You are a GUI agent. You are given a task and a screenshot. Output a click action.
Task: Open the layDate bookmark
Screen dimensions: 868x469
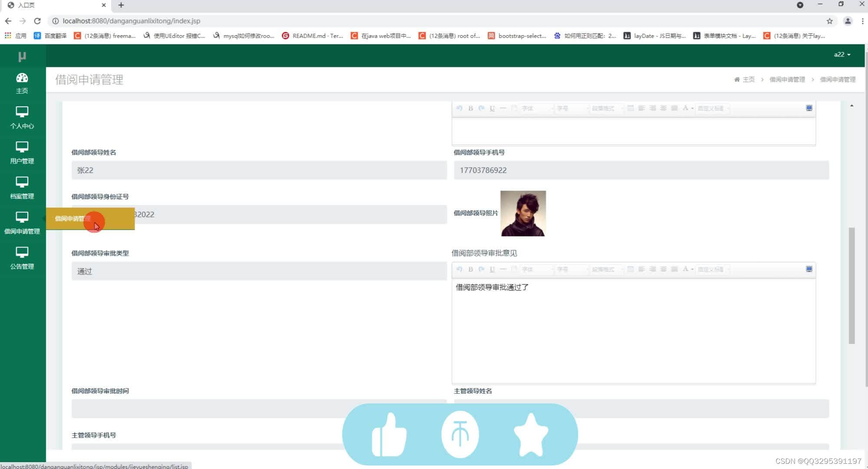point(654,36)
